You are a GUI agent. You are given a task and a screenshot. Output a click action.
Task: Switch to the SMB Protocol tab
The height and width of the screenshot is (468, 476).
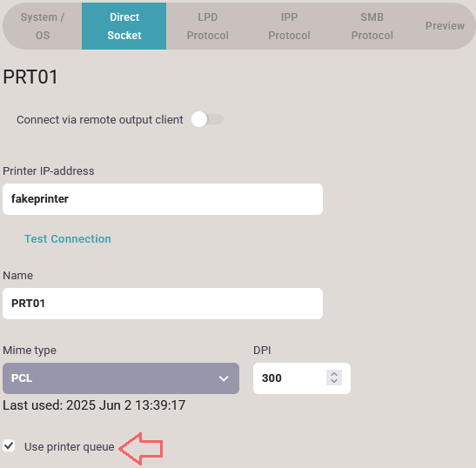click(372, 26)
